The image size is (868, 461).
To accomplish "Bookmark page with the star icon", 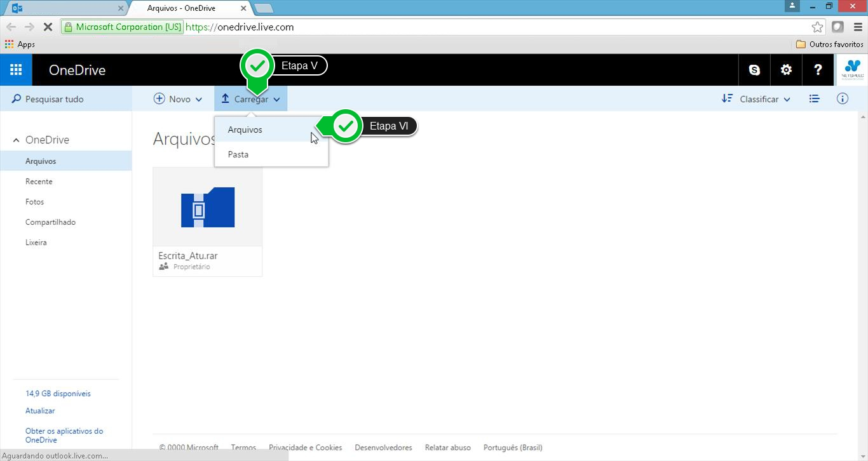I will 817,27.
